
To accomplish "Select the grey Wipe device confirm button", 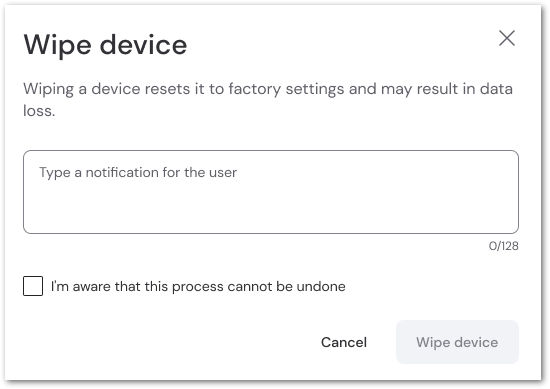I will click(x=457, y=342).
